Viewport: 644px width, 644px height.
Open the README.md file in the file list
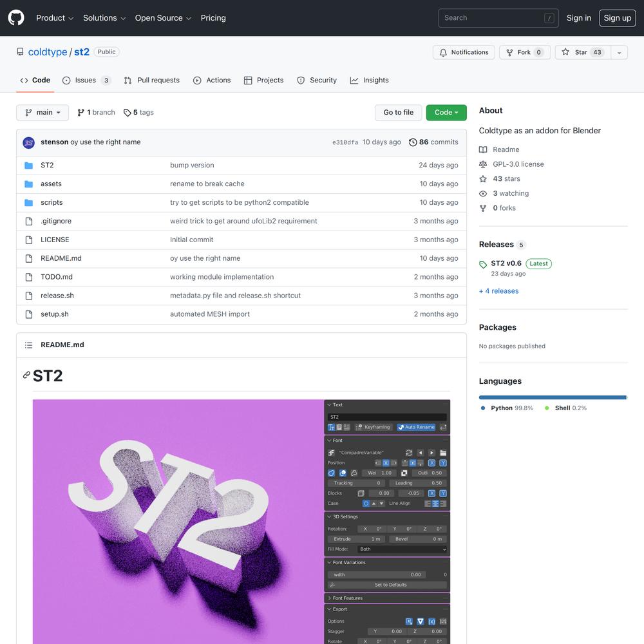61,258
